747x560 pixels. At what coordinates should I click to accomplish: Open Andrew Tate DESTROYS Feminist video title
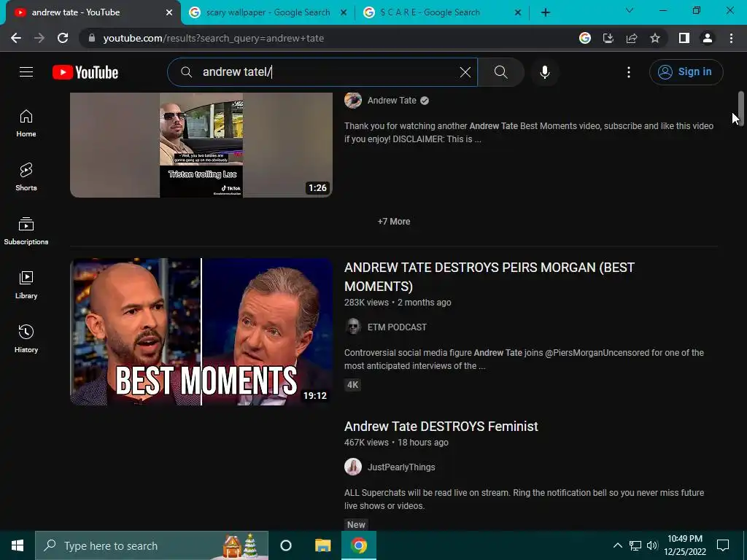[x=441, y=426]
